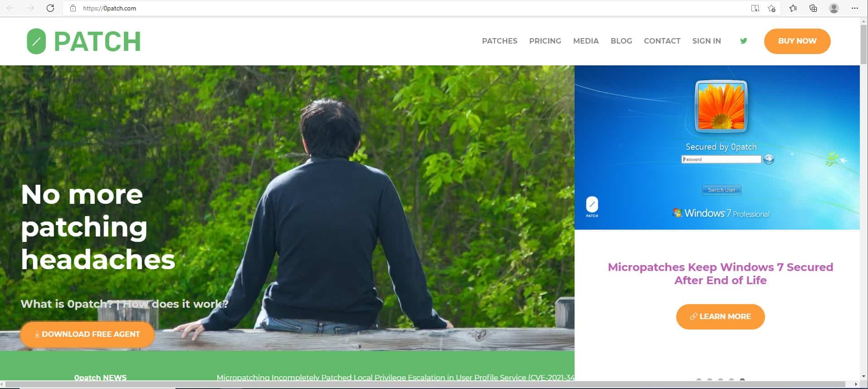Click the BUY NOW button
The height and width of the screenshot is (389, 868).
click(797, 41)
